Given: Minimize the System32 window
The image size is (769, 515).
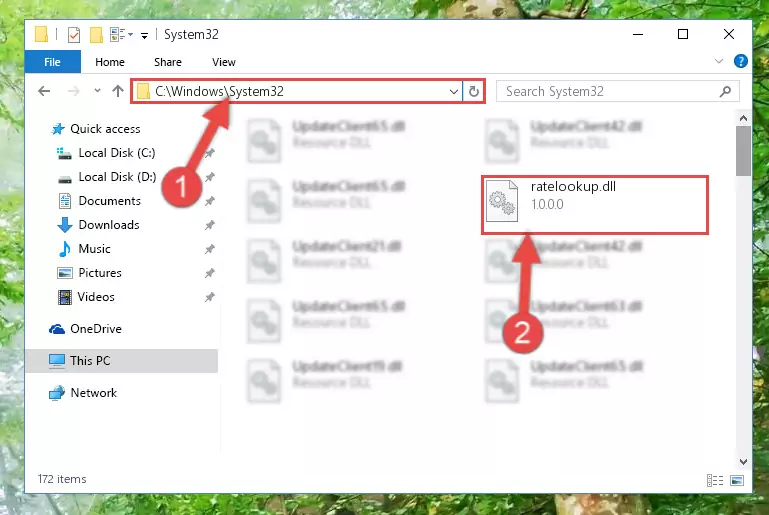Looking at the screenshot, I should (x=638, y=34).
